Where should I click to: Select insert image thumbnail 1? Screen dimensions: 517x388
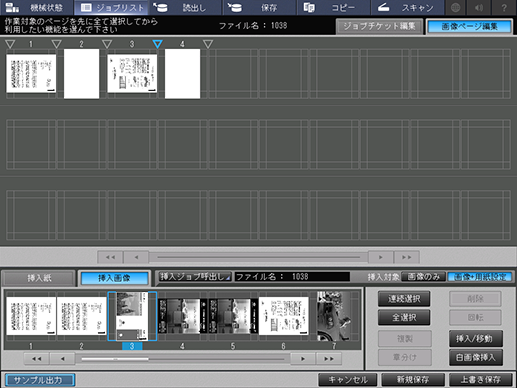(31, 316)
